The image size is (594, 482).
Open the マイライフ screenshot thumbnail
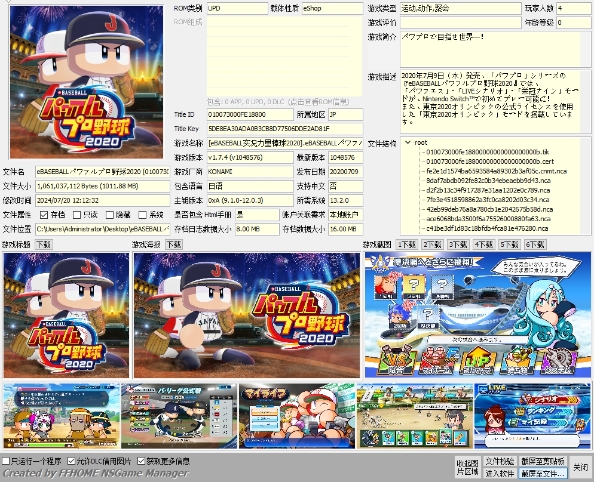point(297,416)
